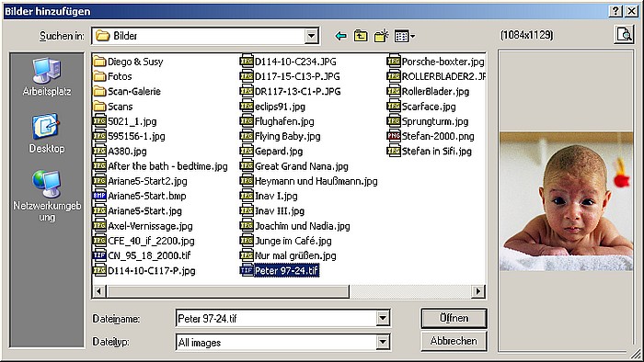The width and height of the screenshot is (644, 362).
Task: Click the left scroll arrow
Action: point(98,291)
